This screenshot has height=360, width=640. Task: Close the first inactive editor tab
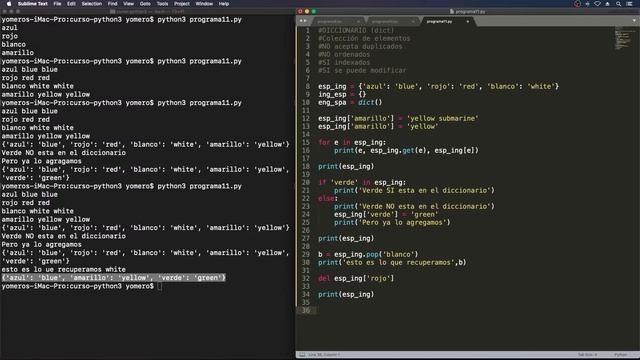point(358,21)
